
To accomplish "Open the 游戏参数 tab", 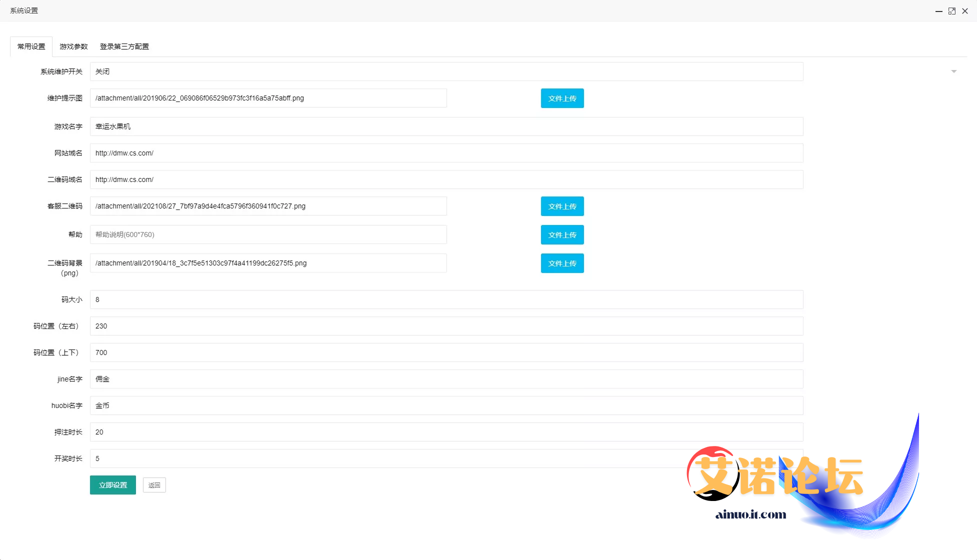I will [x=73, y=46].
